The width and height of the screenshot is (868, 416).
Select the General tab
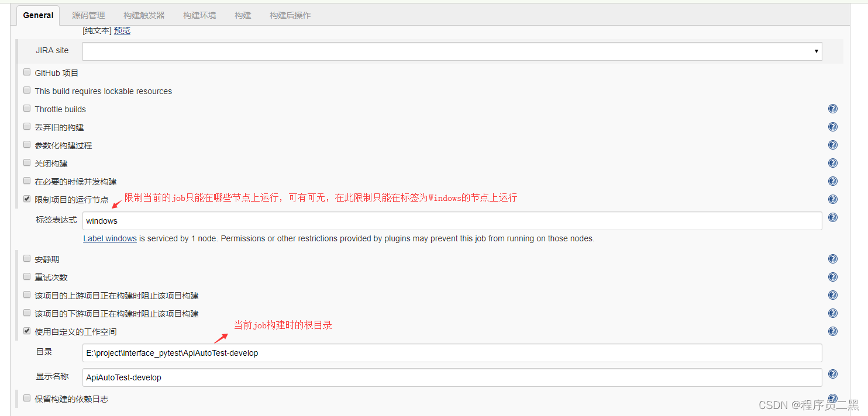pos(39,15)
